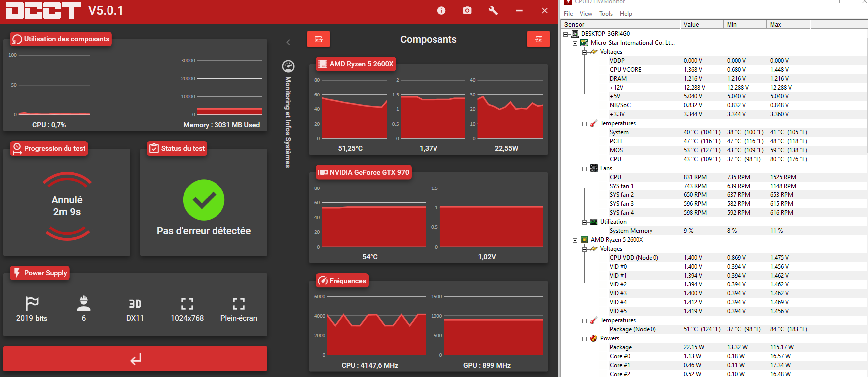Image resolution: width=868 pixels, height=377 pixels.
Task: Open the Tools menu in HWMonitor
Action: [606, 14]
